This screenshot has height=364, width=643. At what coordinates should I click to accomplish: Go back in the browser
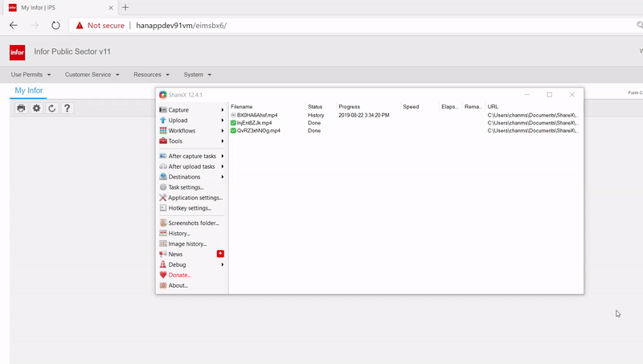pyautogui.click(x=14, y=26)
